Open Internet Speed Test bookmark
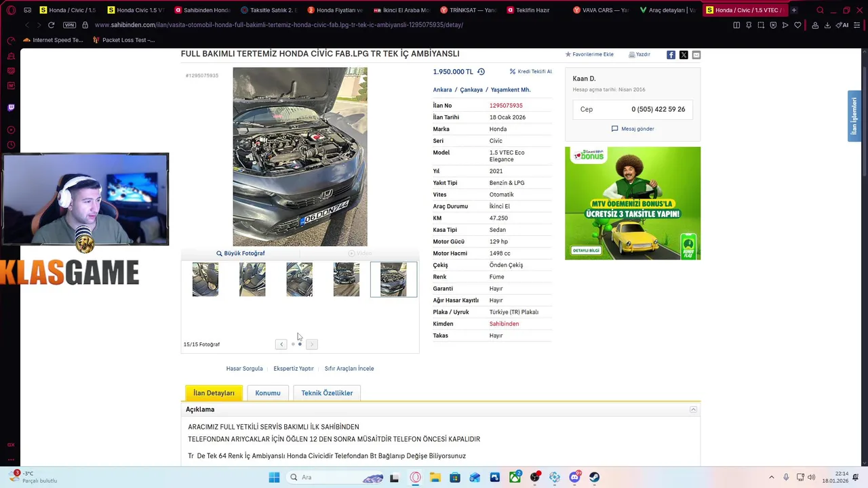 (x=53, y=40)
